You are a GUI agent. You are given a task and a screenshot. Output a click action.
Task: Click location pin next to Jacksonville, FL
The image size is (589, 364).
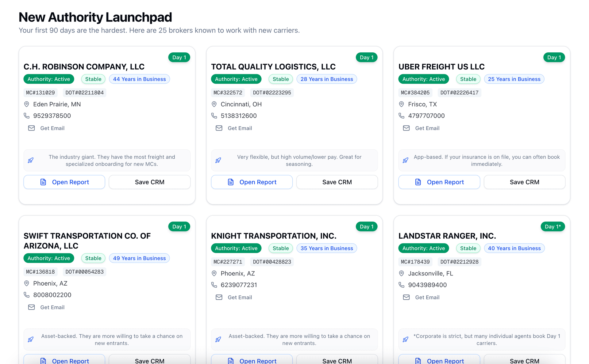401,273
